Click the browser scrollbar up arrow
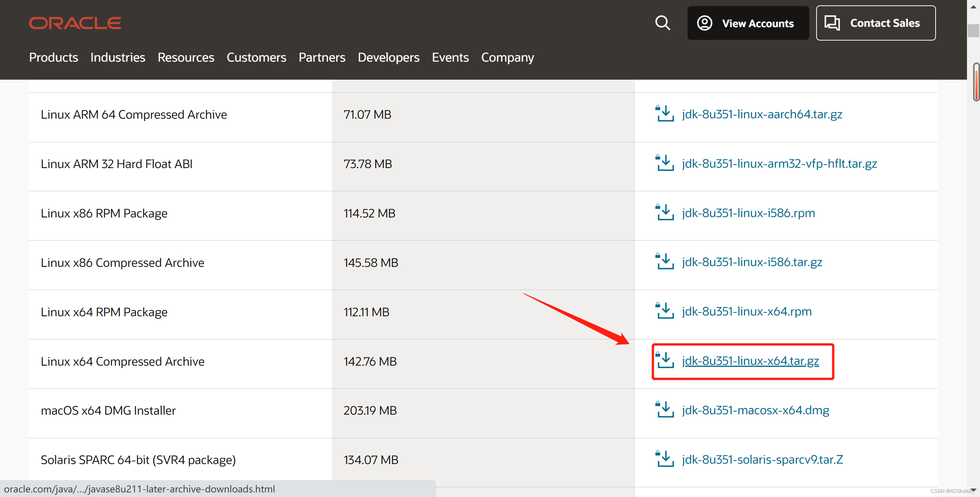Image resolution: width=980 pixels, height=497 pixels. coord(973,7)
